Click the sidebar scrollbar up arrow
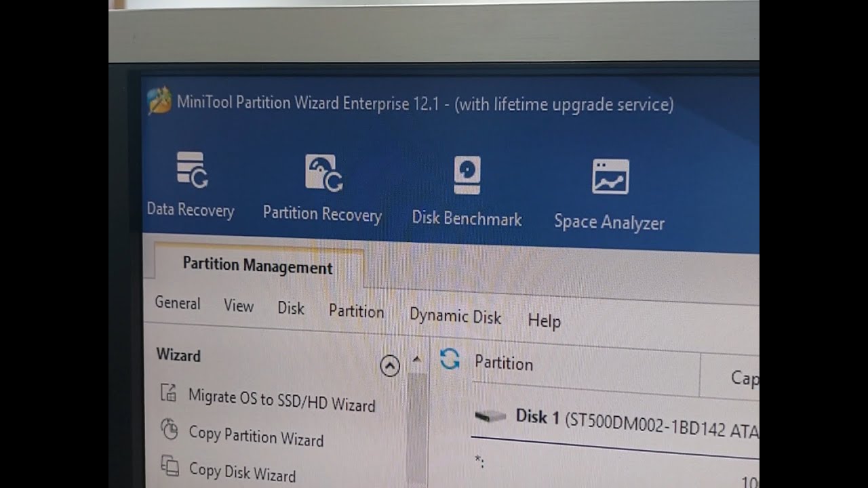Screen dimensions: 868x488 point(417,359)
